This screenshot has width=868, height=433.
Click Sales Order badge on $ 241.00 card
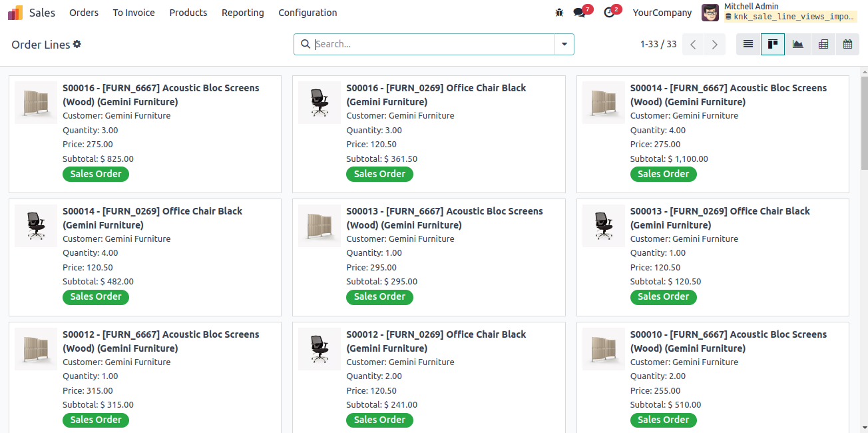pyautogui.click(x=379, y=420)
